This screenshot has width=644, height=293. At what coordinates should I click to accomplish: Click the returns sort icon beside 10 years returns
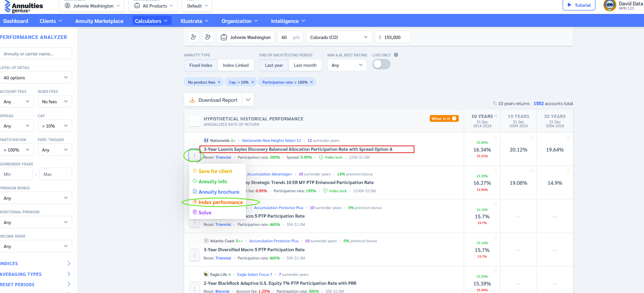coord(494,103)
